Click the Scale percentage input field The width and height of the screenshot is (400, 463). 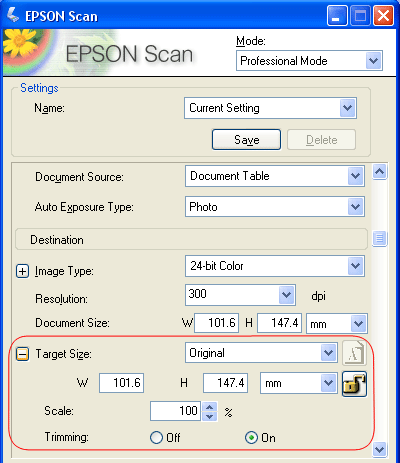(x=175, y=411)
